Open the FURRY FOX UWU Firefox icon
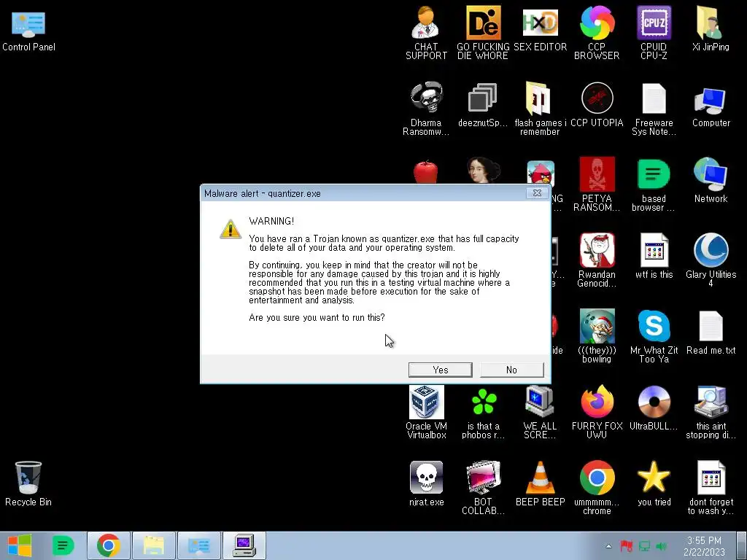This screenshot has width=747, height=560. pyautogui.click(x=597, y=412)
